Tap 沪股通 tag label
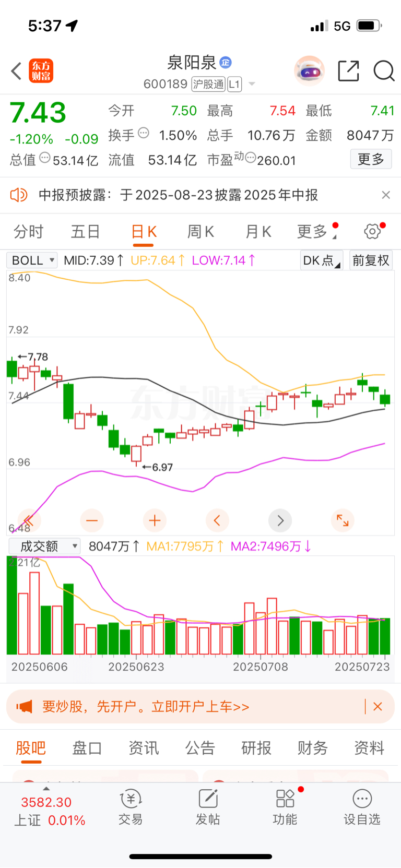This screenshot has width=401, height=868. 208,84
